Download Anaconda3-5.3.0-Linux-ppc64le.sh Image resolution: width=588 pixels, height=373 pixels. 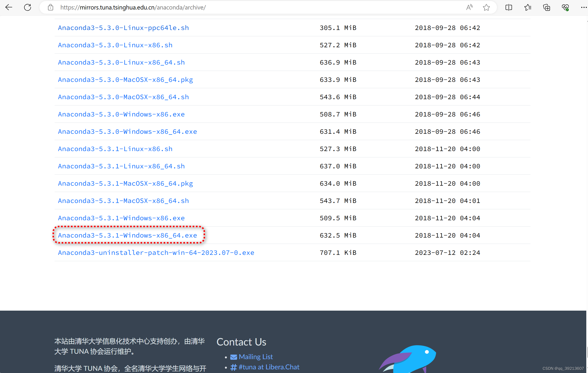(123, 28)
